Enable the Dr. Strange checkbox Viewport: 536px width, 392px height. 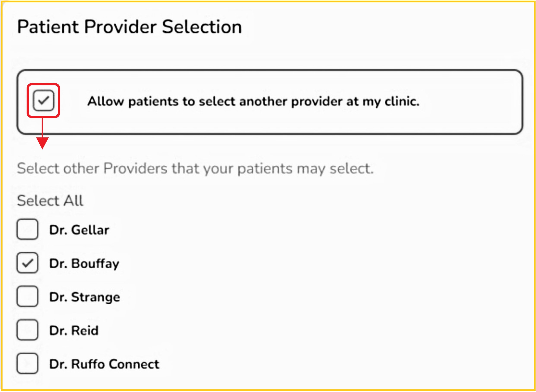tap(27, 296)
